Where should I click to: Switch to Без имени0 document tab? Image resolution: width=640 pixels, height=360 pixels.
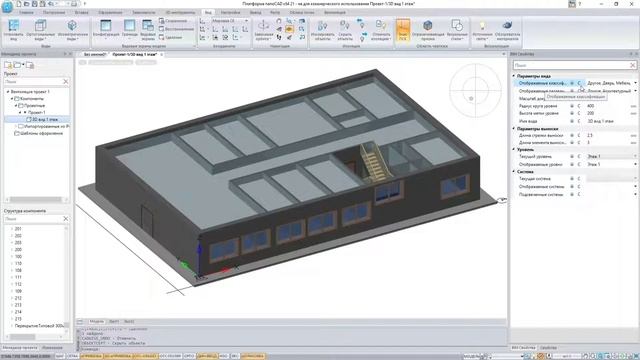pos(95,54)
